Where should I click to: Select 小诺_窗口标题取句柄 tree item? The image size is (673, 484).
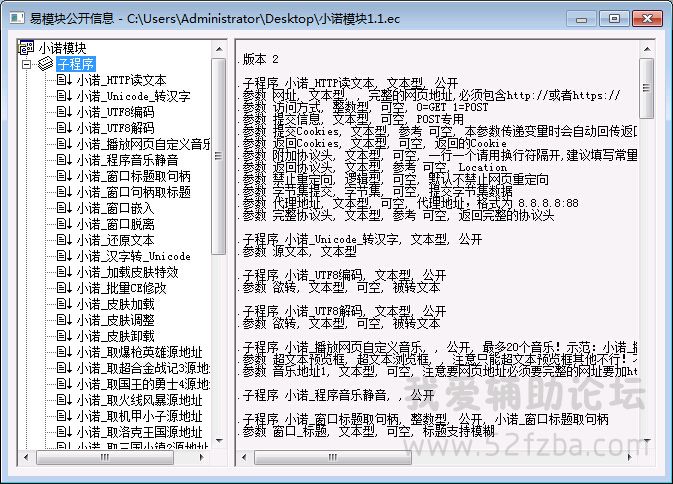pyautogui.click(x=133, y=176)
